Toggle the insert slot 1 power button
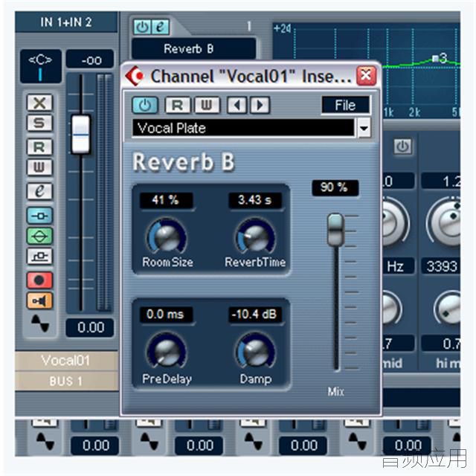Viewport: 476px width, 476px height. (x=142, y=27)
